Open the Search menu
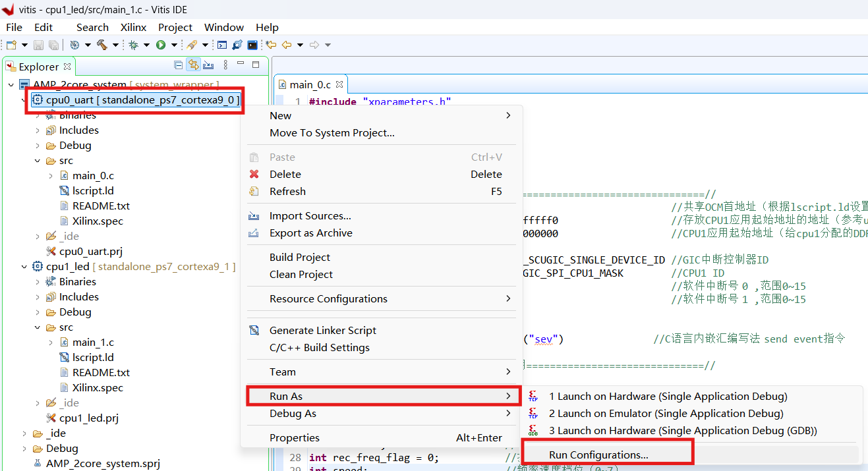The height and width of the screenshot is (471, 868). (92, 27)
